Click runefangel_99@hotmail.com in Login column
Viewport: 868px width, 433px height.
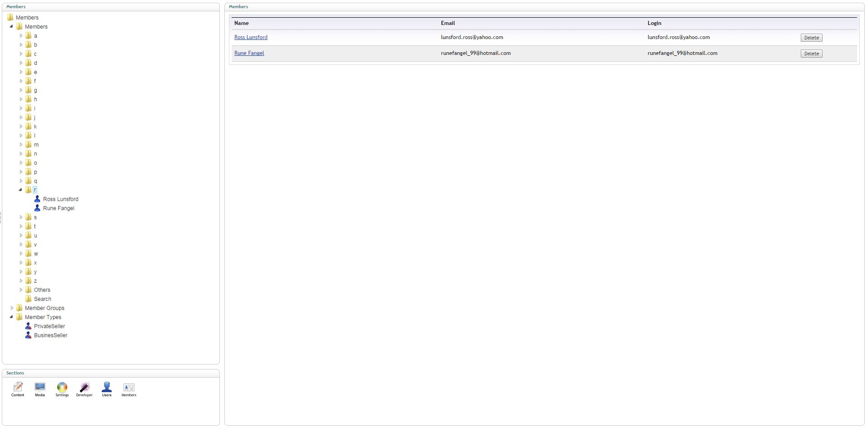point(682,53)
